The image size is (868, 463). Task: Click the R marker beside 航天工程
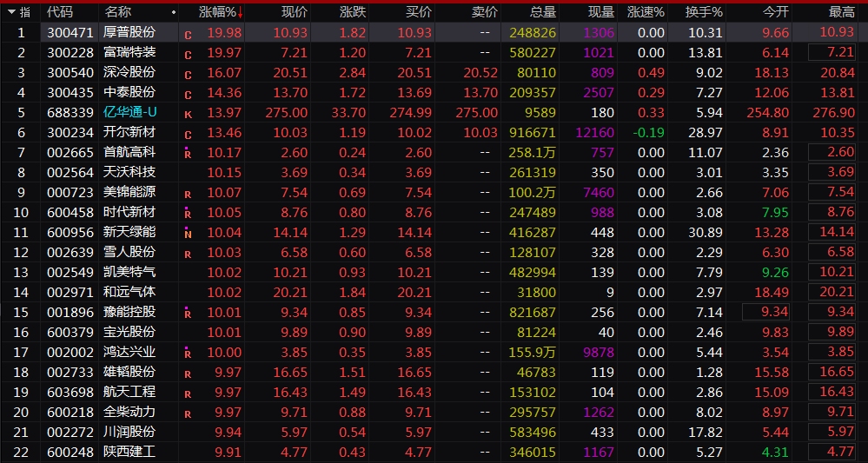(x=188, y=394)
